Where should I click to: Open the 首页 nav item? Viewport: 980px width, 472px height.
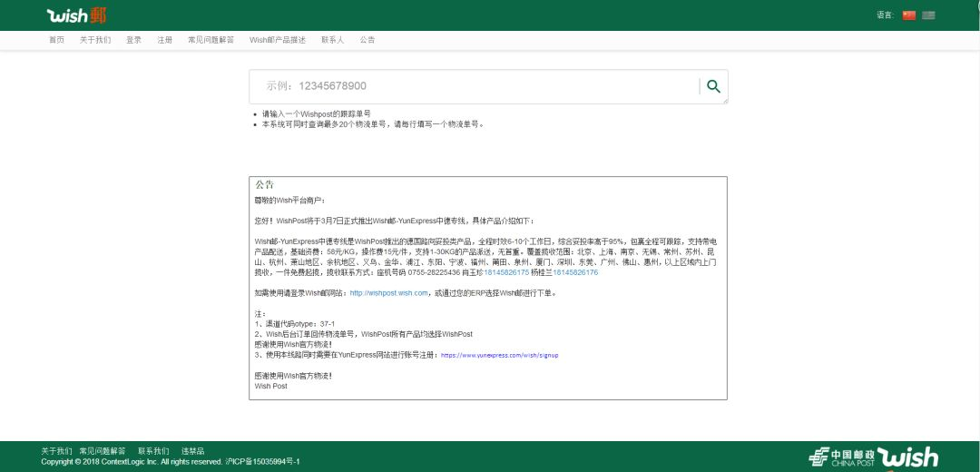point(56,40)
